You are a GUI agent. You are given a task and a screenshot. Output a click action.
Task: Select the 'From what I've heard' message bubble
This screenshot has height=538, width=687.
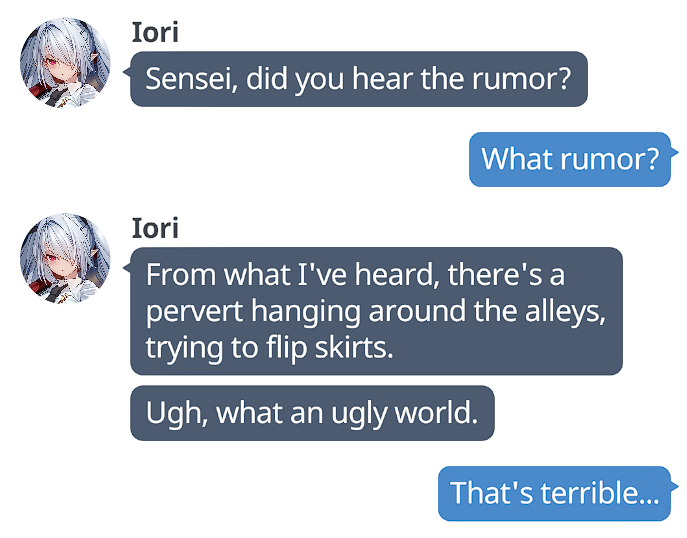click(376, 311)
